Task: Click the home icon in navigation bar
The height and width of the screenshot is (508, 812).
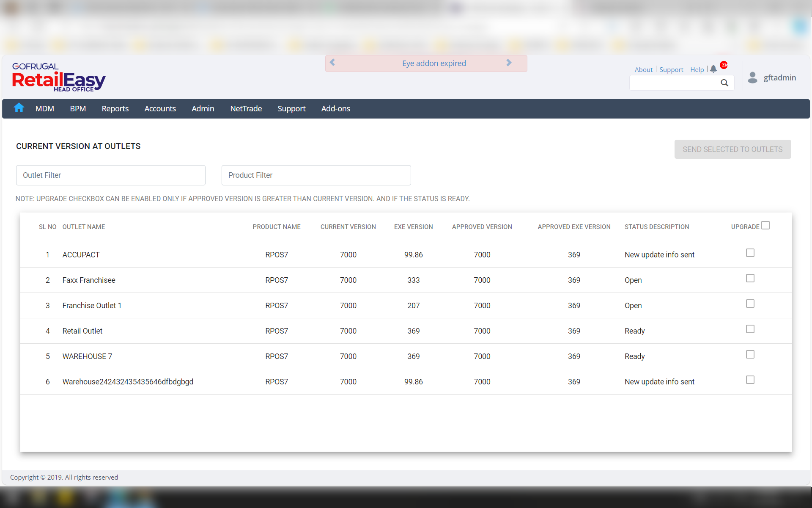Action: pyautogui.click(x=19, y=108)
